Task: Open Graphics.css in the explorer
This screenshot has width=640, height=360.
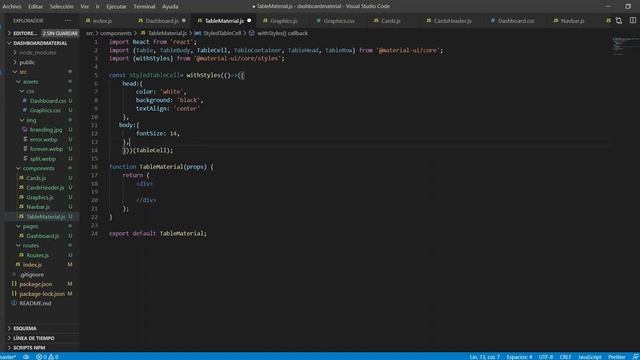Action: click(45, 110)
